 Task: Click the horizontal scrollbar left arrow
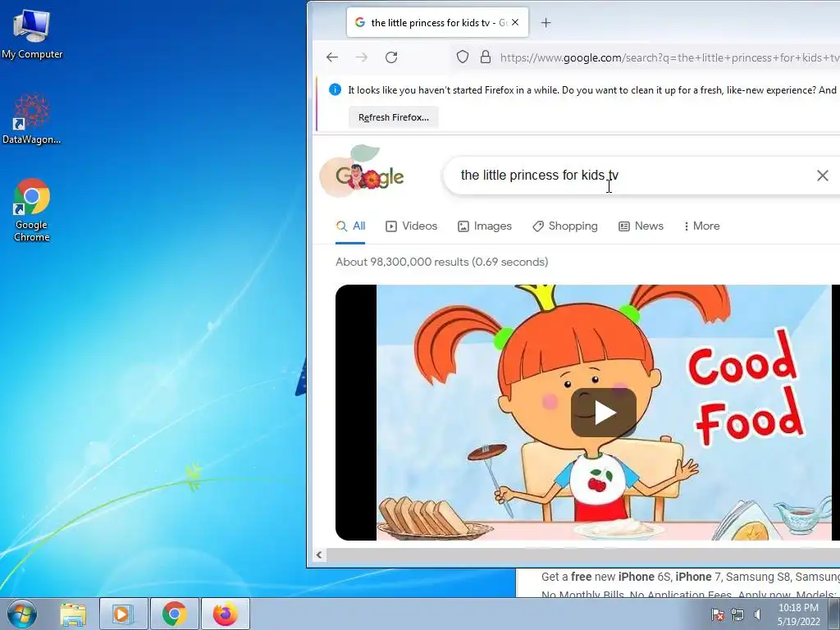[x=319, y=555]
